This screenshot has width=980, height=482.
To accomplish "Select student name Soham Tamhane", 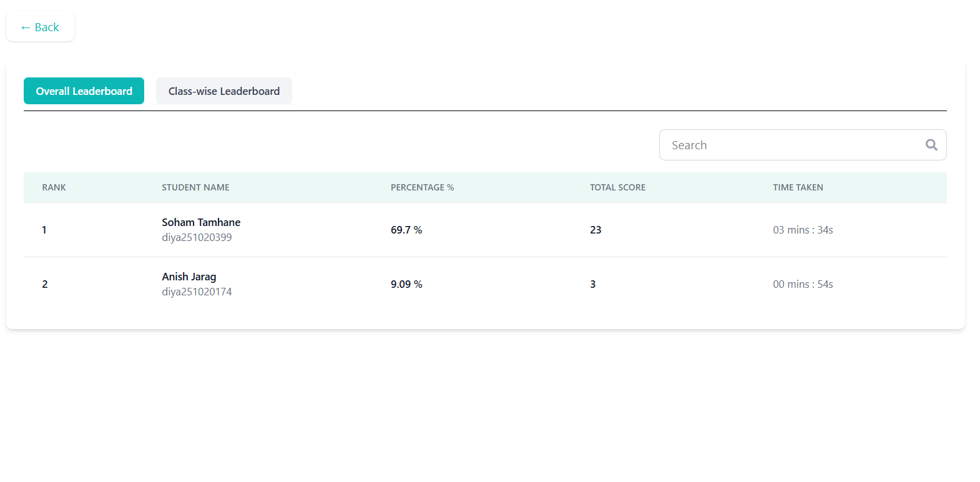I will point(201,222).
